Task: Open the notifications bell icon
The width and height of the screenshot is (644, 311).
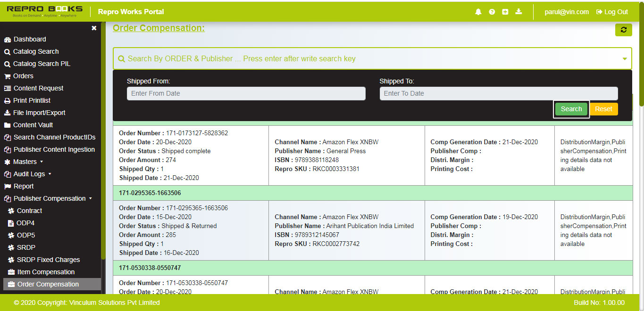Action: click(478, 11)
